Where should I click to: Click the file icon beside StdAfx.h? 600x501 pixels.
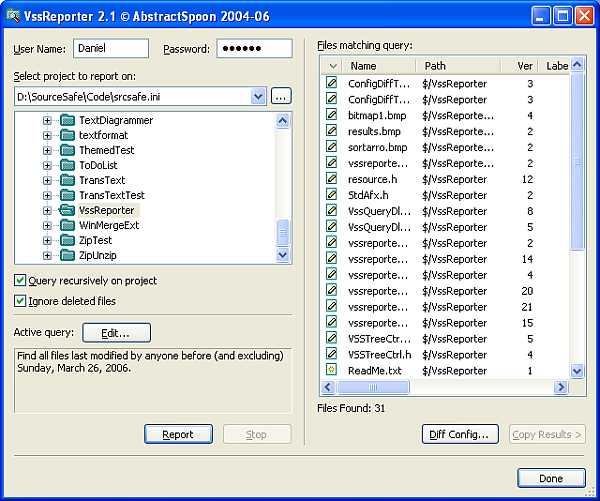point(331,194)
